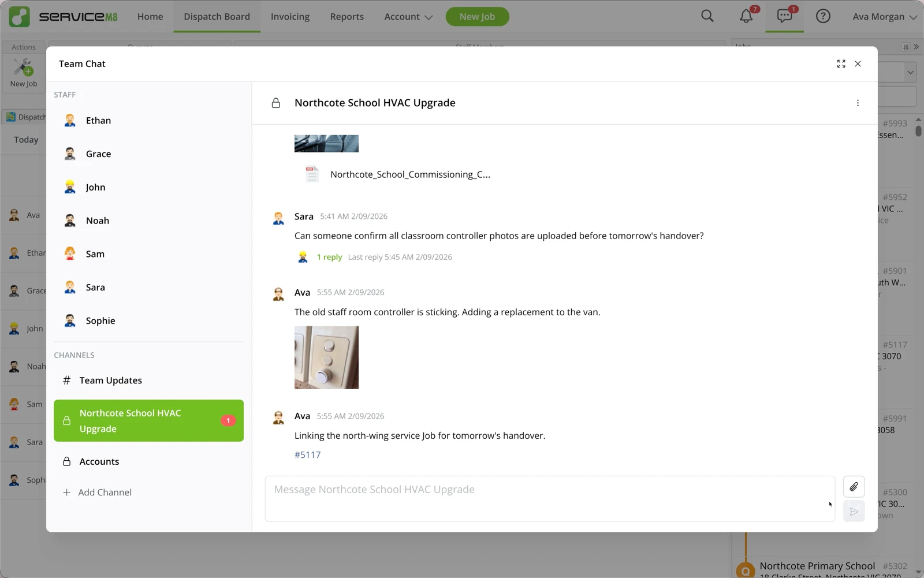Open the search magnifier icon

(707, 16)
